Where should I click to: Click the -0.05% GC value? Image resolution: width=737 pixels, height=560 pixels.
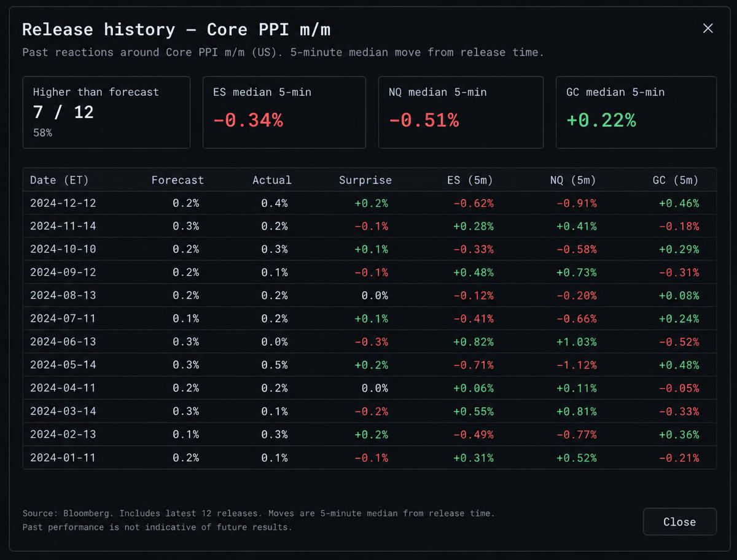[x=679, y=388]
